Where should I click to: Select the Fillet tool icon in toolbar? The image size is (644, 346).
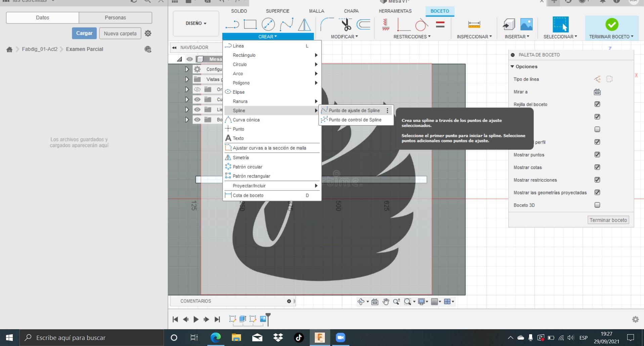[x=327, y=25]
